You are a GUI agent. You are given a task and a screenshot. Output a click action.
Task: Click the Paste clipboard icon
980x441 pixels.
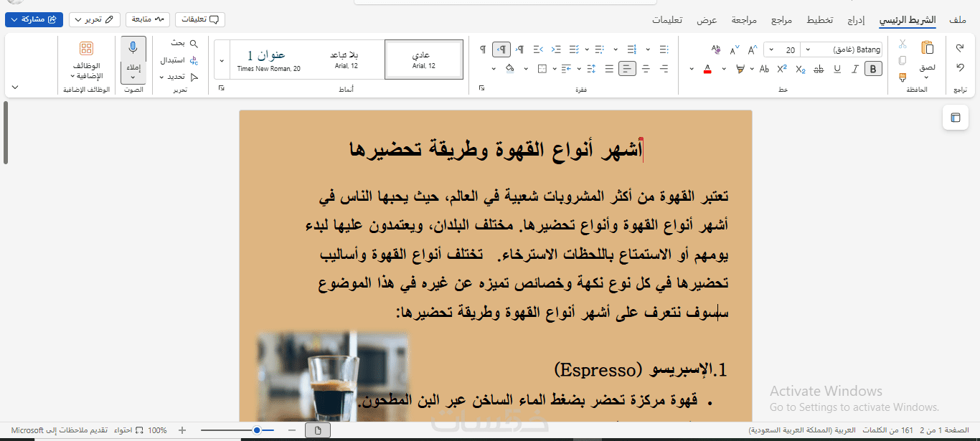pos(928,48)
